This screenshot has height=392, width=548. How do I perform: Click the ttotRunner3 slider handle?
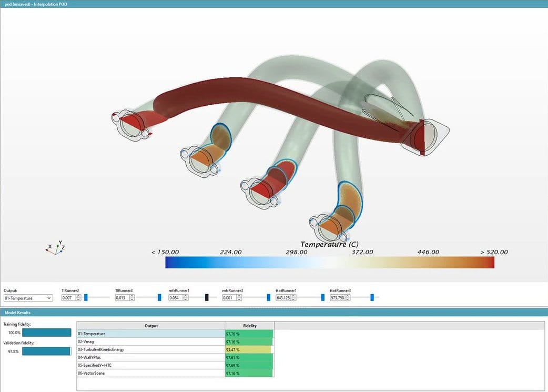pyautogui.click(x=372, y=297)
